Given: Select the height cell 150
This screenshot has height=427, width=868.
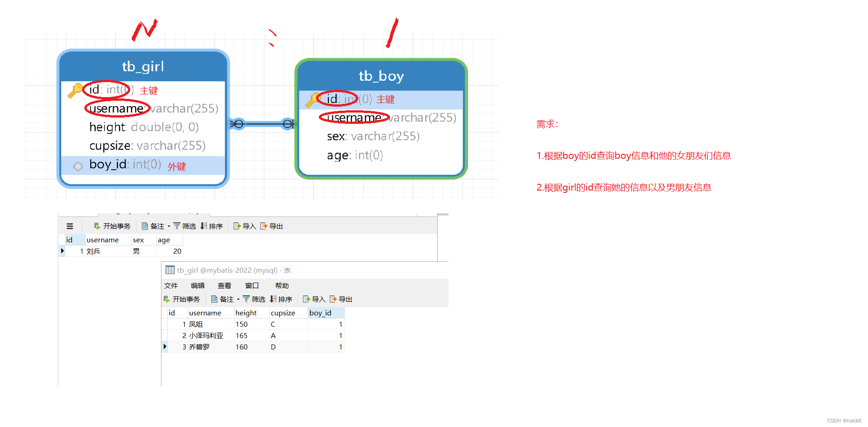Looking at the screenshot, I should click(252, 324).
